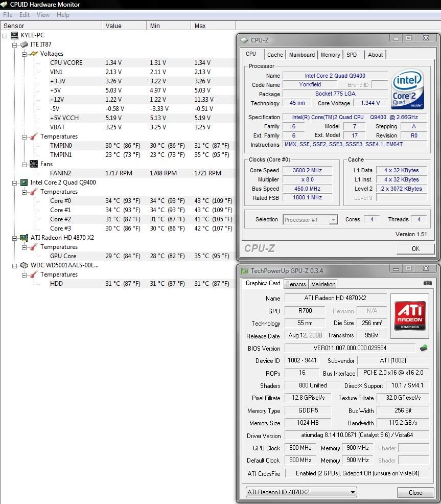Open the Help menu in Hardware Monitor

[63, 15]
